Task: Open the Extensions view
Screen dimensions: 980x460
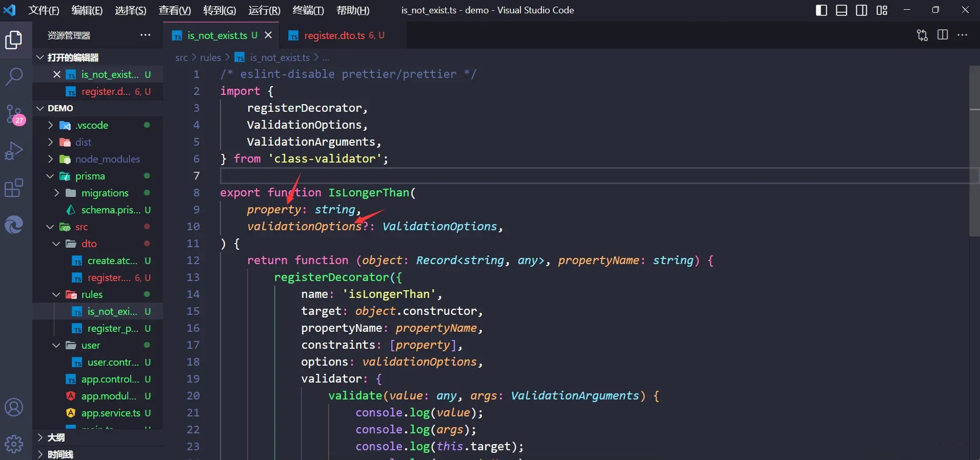Action: tap(14, 188)
